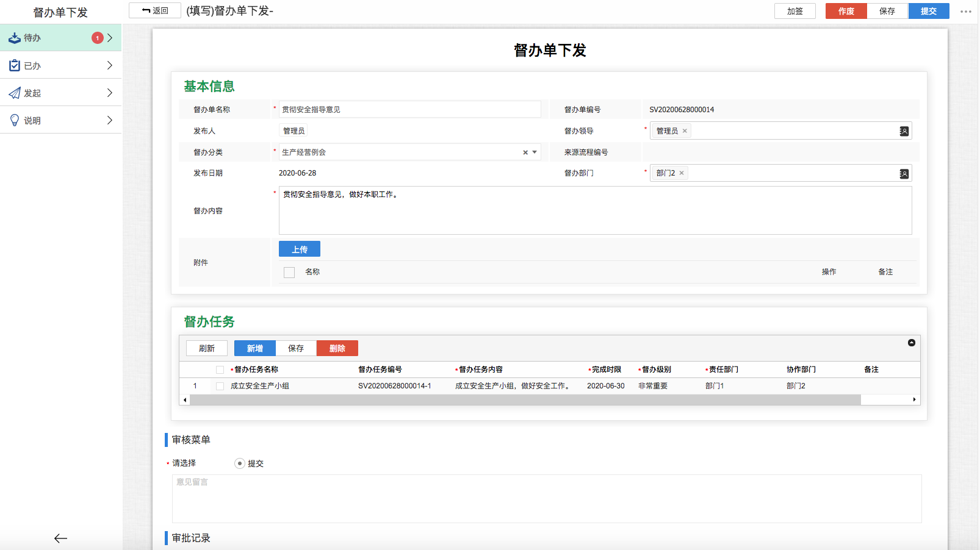
Task: Open the more options ellipsis menu
Action: (x=965, y=11)
